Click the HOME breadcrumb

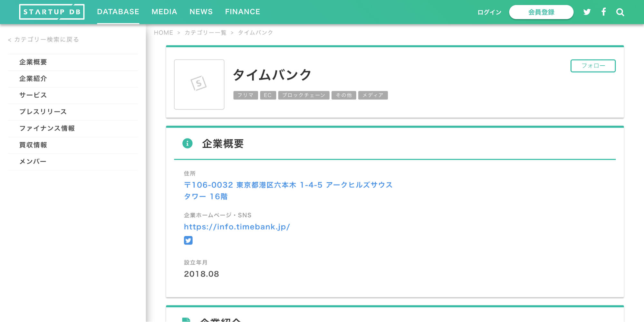163,33
